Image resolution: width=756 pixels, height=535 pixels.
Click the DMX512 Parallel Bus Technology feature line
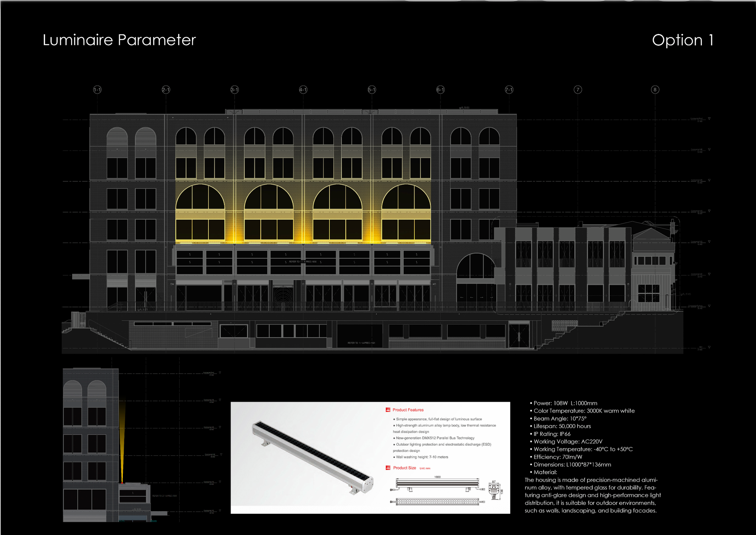435,438
